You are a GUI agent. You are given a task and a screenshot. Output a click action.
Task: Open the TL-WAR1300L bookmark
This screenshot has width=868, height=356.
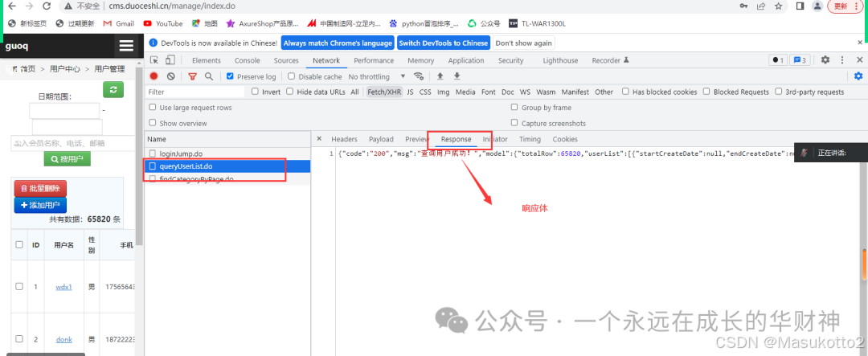[x=537, y=23]
